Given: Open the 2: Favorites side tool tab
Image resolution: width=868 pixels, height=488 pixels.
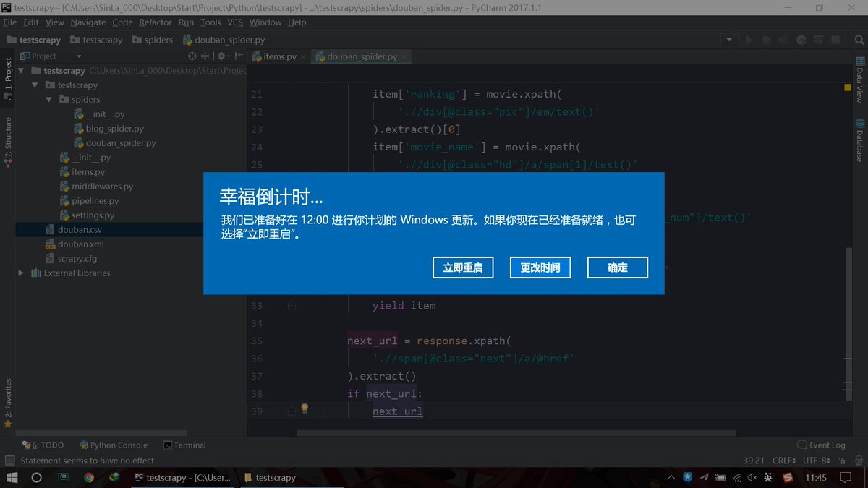Looking at the screenshot, I should [8, 403].
